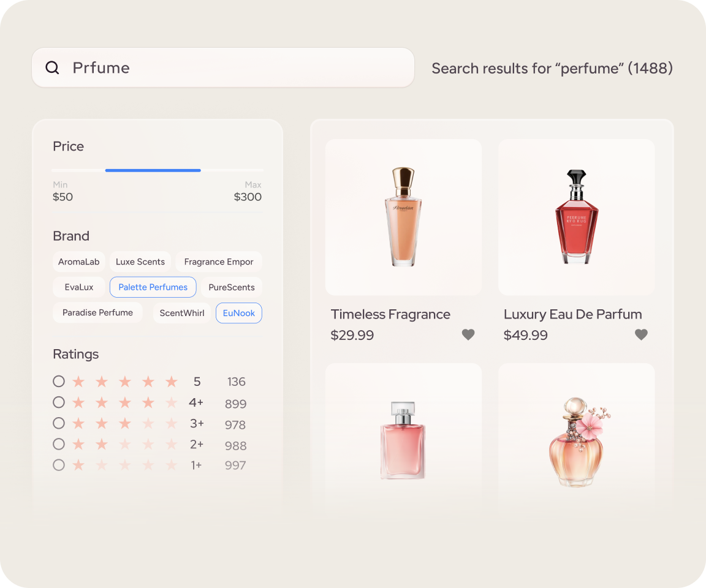Click the ScentWhirl brand tag
This screenshot has height=588, width=706.
[x=182, y=313]
